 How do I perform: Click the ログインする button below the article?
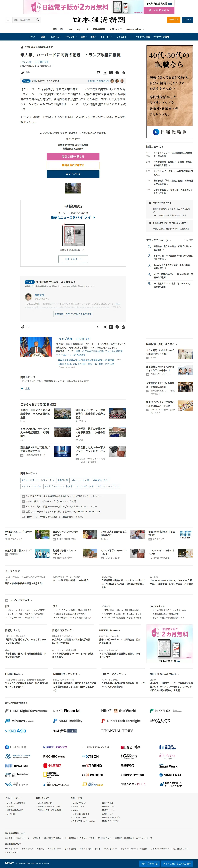(x=73, y=174)
